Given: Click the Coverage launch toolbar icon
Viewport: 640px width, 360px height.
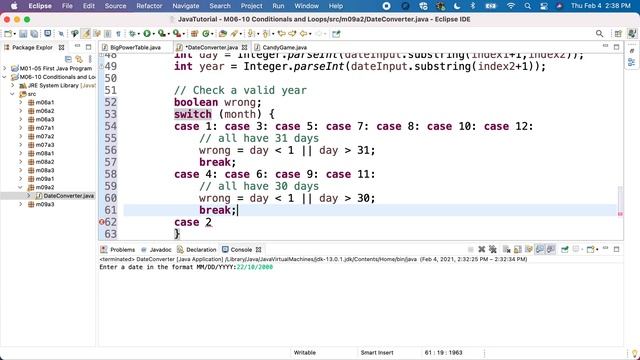Looking at the screenshot, I should (162, 33).
